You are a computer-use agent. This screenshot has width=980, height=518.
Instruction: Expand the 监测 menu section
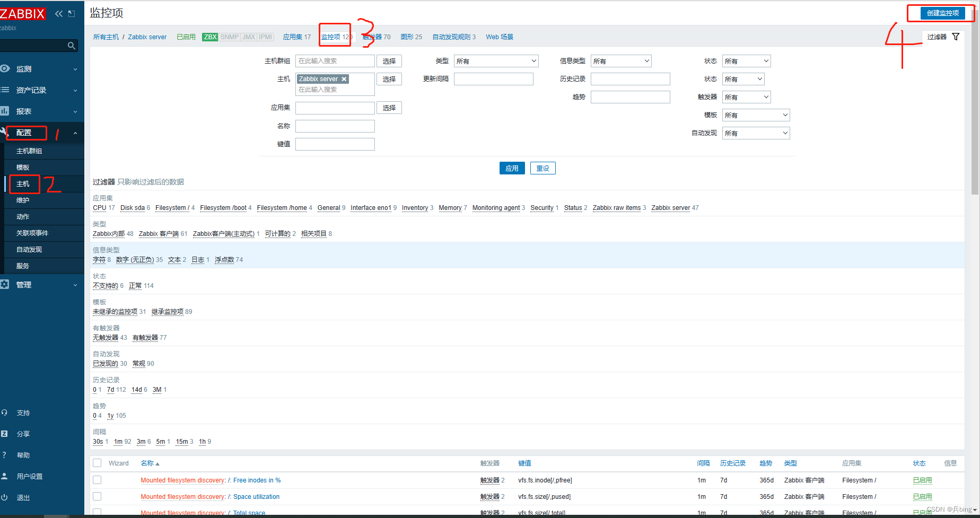coord(42,69)
